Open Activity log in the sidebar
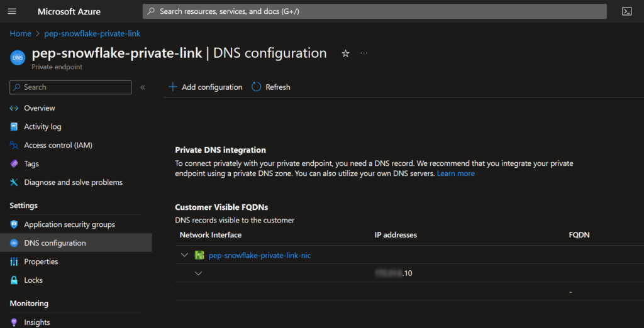This screenshot has width=644, height=328. point(42,126)
